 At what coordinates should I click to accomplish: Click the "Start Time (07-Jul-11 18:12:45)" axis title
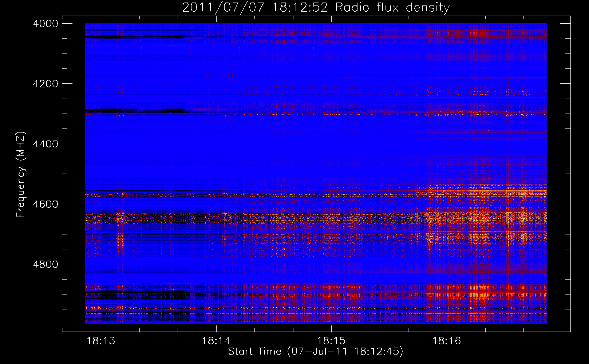[x=316, y=352]
